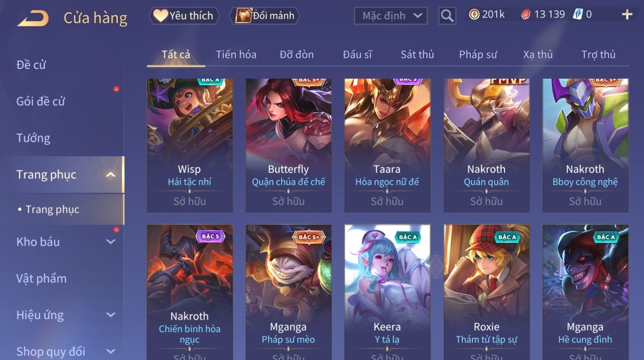Expand the Hiệu ứng sidebar section

click(110, 315)
